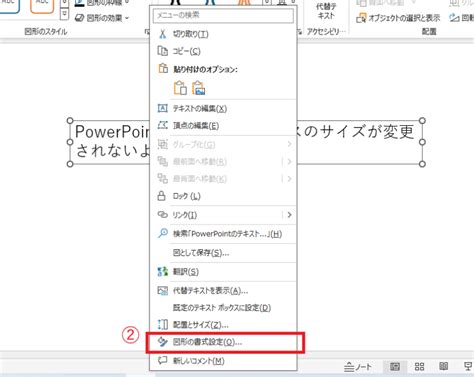Choose 既定のテキスト ボックスに設定(D)
Image resolution: width=474 pixels, height=377 pixels.
pyautogui.click(x=223, y=307)
